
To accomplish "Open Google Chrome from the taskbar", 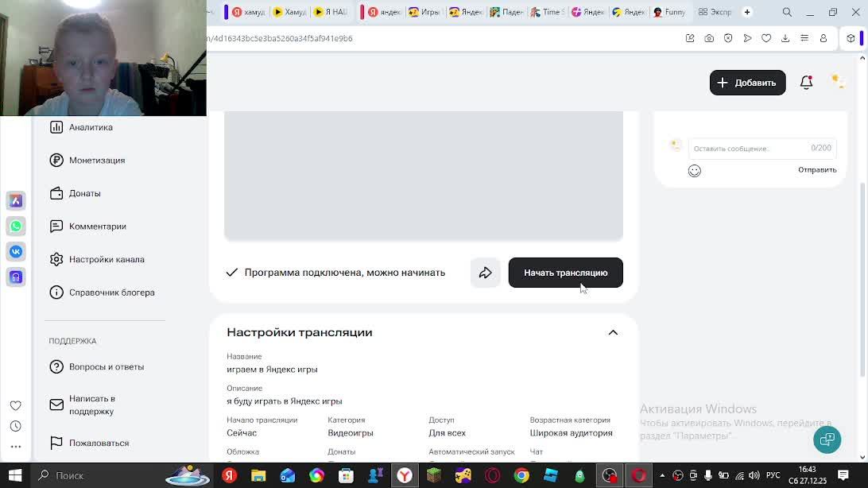I will click(521, 475).
